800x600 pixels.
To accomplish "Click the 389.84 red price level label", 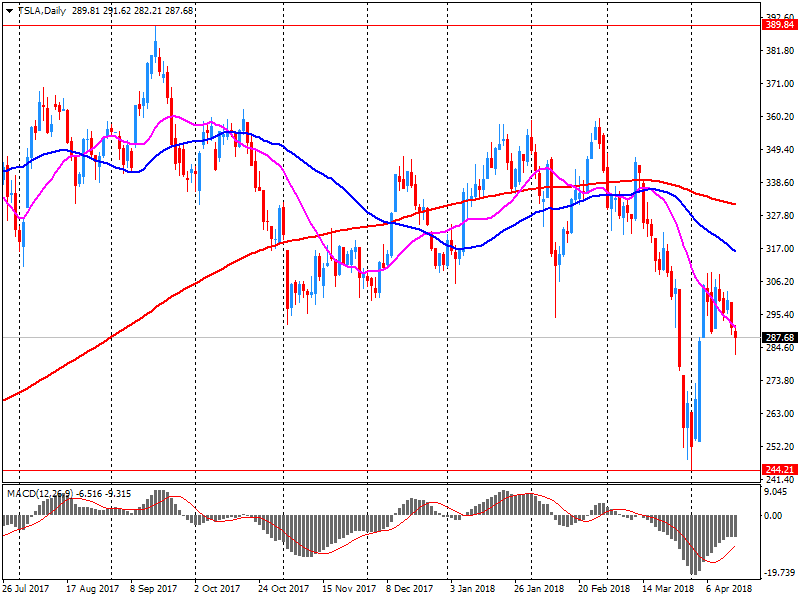I will coord(780,25).
